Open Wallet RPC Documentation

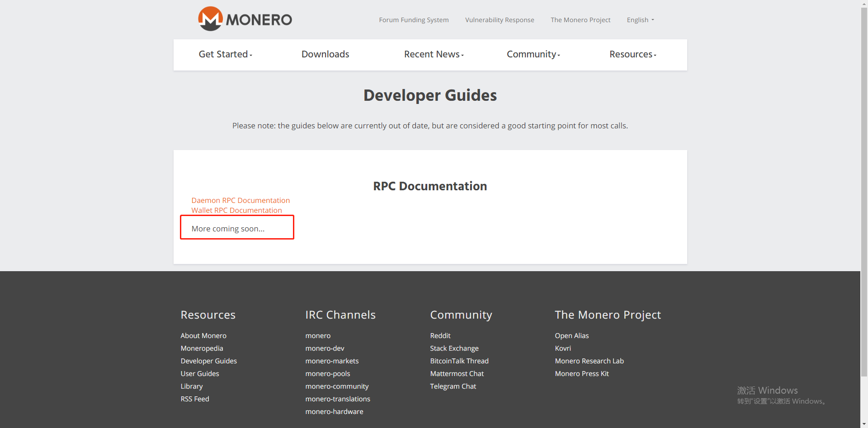pos(236,210)
